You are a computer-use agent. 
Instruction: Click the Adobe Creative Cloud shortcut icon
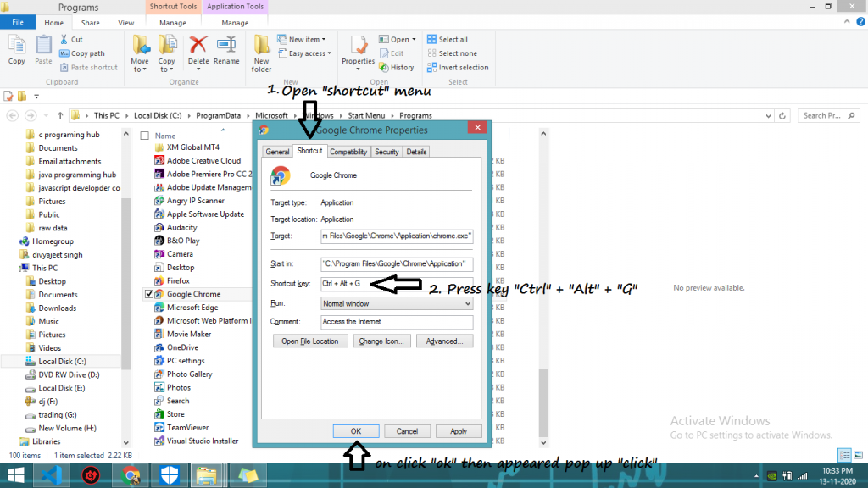tap(159, 160)
